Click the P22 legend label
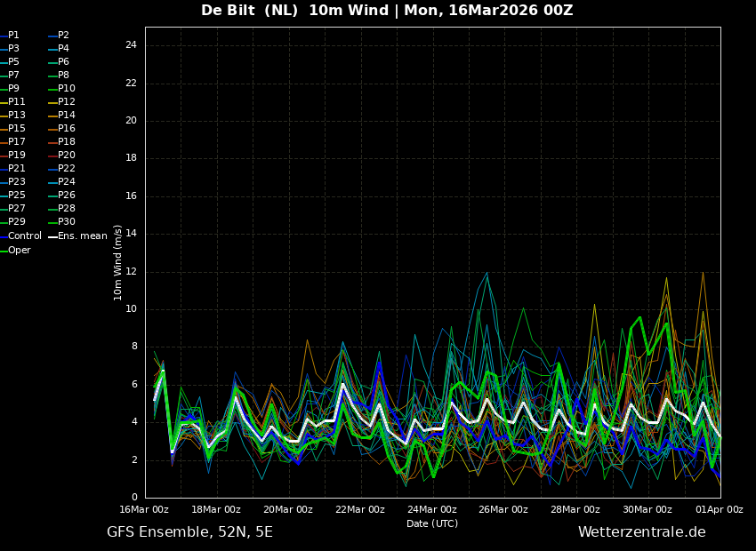The width and height of the screenshot is (756, 551). [66, 169]
